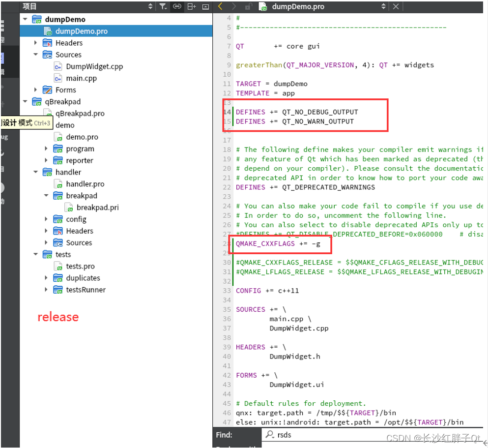488x448 pixels.
Task: Click the CONFIG += c++11 line
Action: pos(267,291)
